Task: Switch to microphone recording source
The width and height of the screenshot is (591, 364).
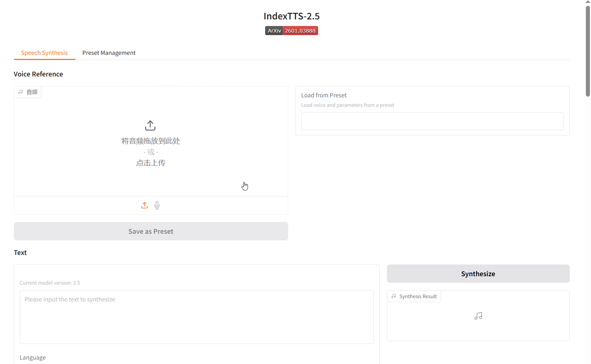Action: click(x=157, y=205)
